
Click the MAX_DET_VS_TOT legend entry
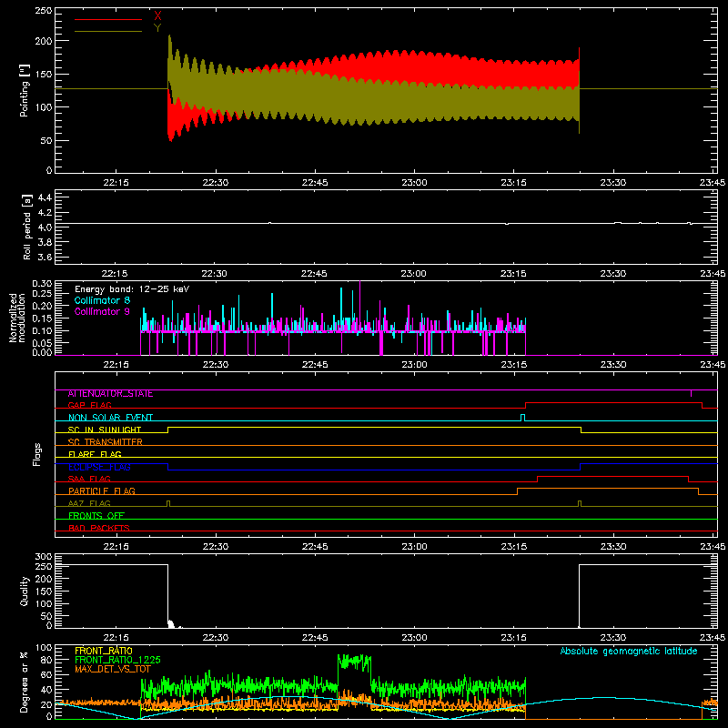point(113,669)
